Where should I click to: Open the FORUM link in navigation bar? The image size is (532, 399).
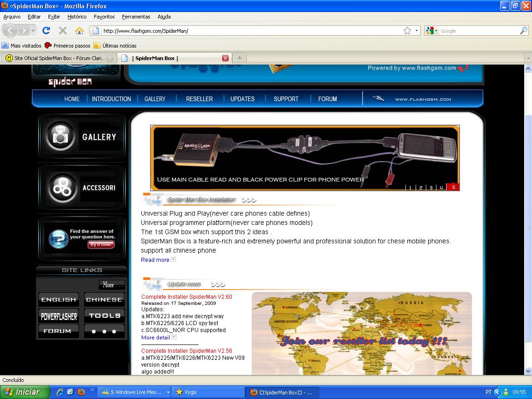[x=328, y=99]
